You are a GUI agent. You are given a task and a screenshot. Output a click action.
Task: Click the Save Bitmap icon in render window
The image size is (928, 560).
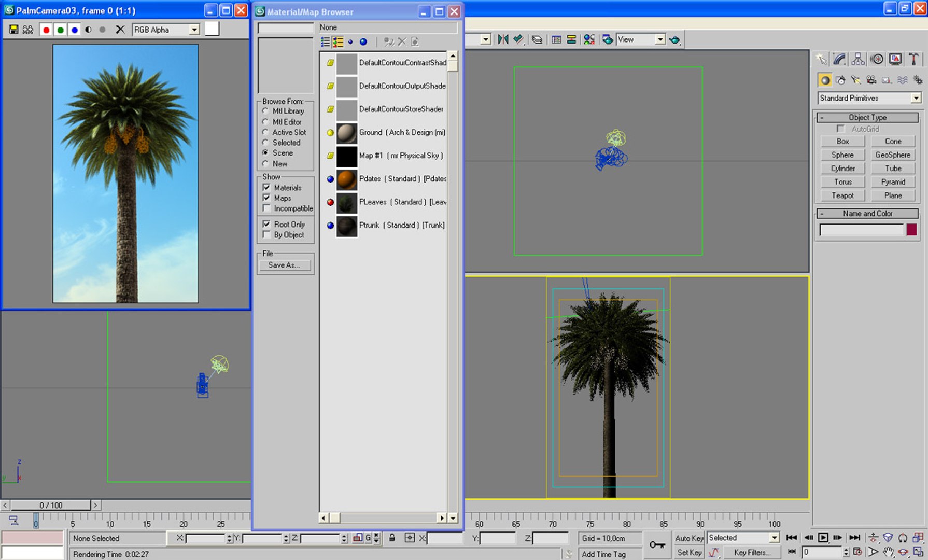coord(13,30)
